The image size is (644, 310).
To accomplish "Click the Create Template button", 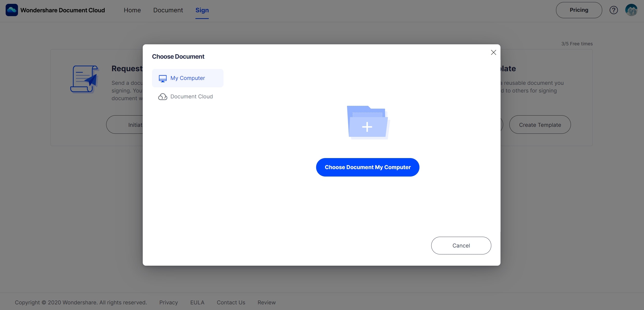I will 540,125.
